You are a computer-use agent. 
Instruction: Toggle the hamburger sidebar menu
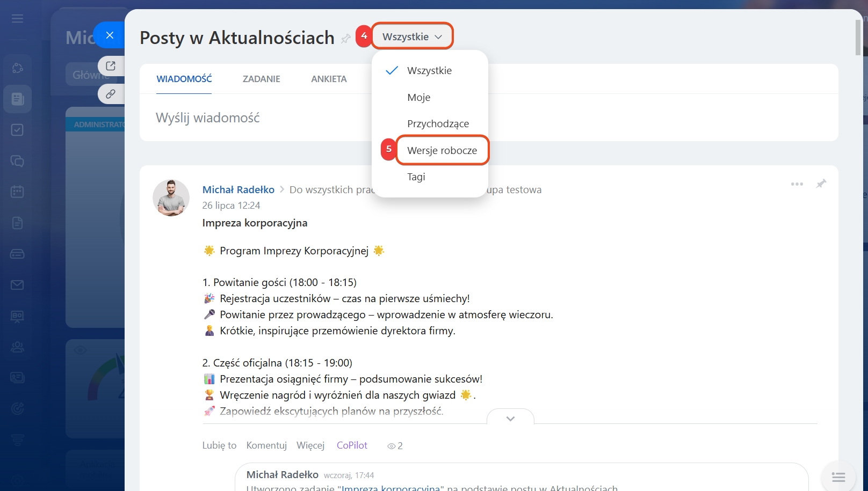[x=17, y=19]
